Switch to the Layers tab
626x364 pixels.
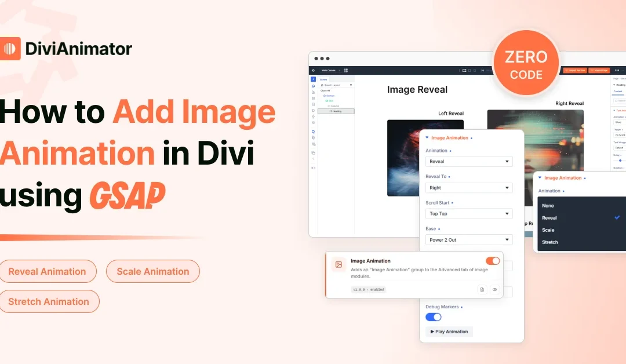click(x=323, y=79)
